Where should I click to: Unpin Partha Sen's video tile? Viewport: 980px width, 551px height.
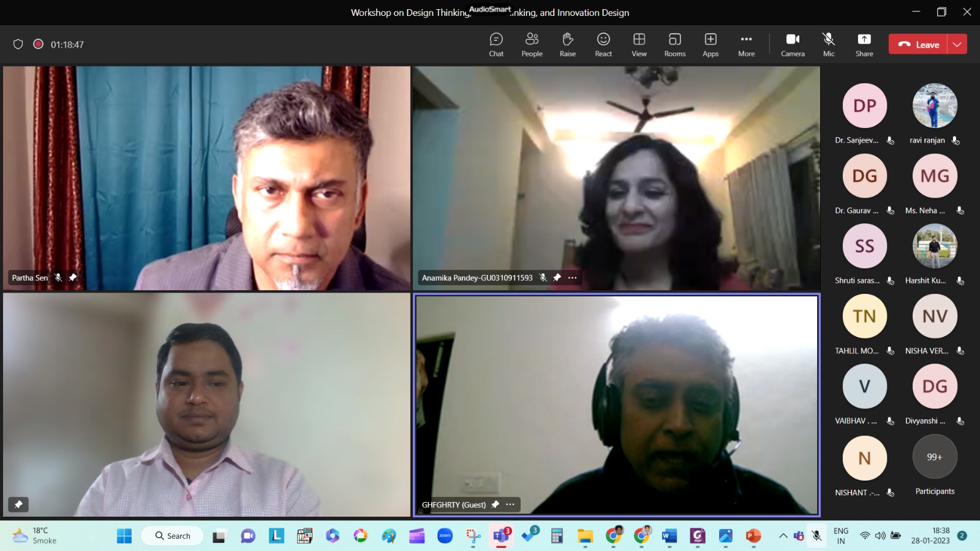pos(73,277)
